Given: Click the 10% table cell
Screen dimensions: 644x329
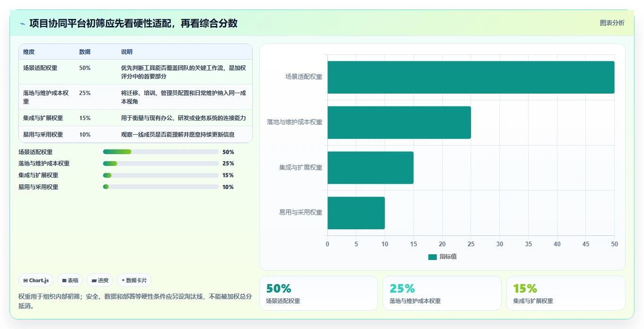Looking at the screenshot, I should coord(85,135).
